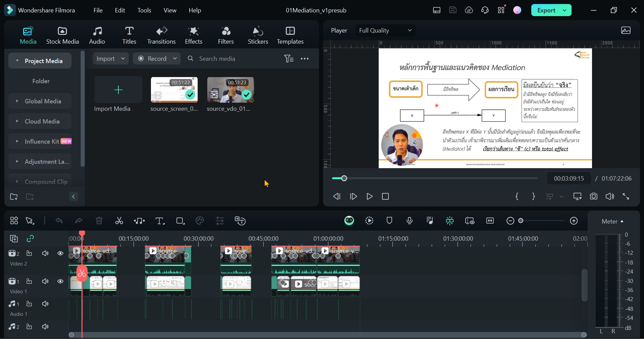
Task: Open the File menu
Action: coord(98,10)
